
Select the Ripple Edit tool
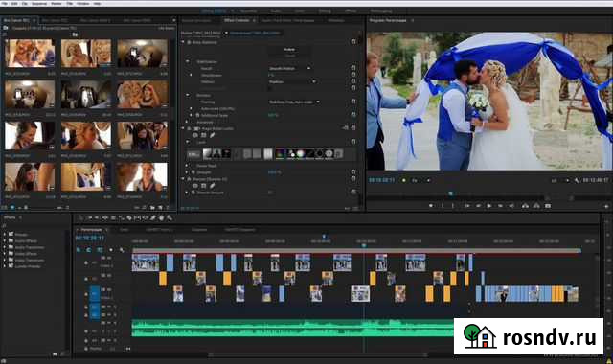(104, 217)
